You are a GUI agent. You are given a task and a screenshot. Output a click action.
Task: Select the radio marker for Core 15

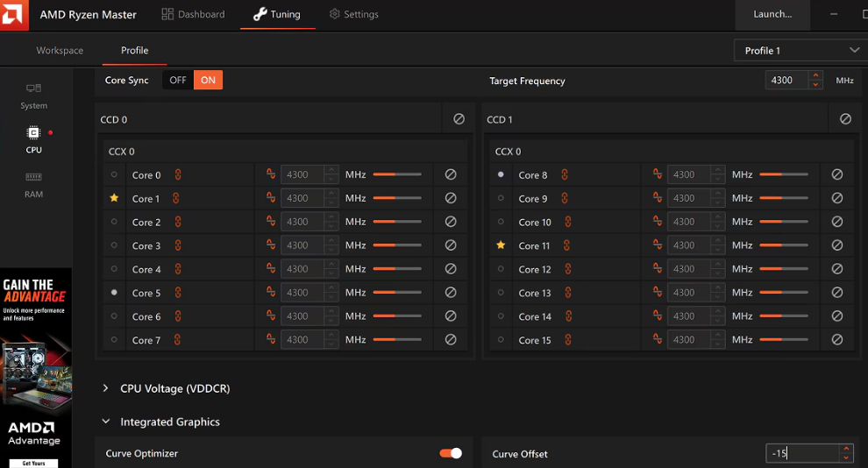click(501, 340)
